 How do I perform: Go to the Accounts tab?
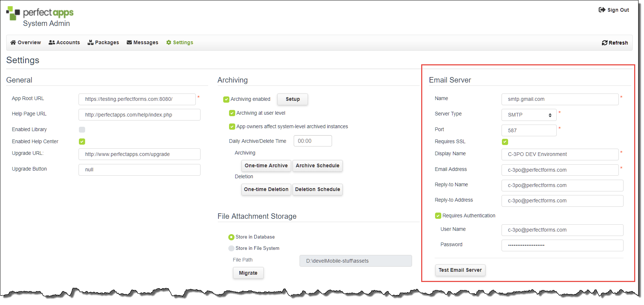pos(64,42)
